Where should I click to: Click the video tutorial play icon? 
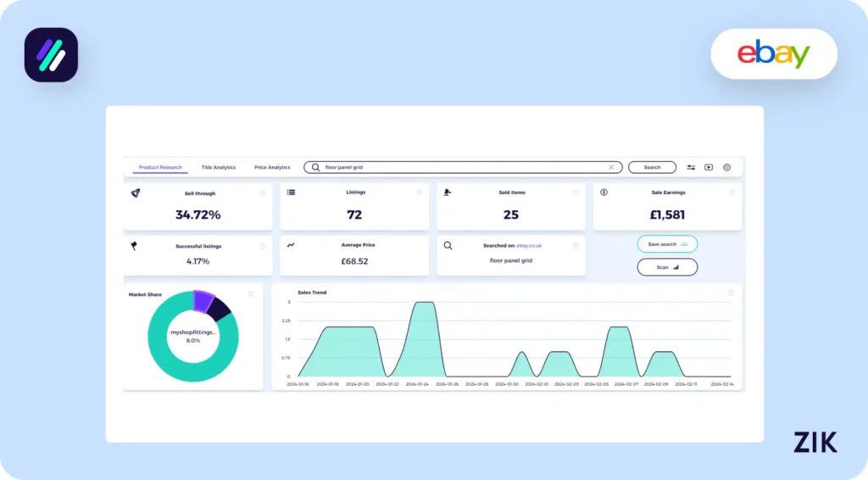pyautogui.click(x=709, y=168)
